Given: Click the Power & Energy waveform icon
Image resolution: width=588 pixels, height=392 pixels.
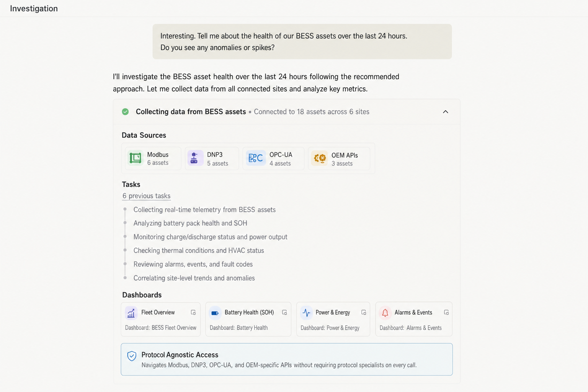Looking at the screenshot, I should [307, 312].
